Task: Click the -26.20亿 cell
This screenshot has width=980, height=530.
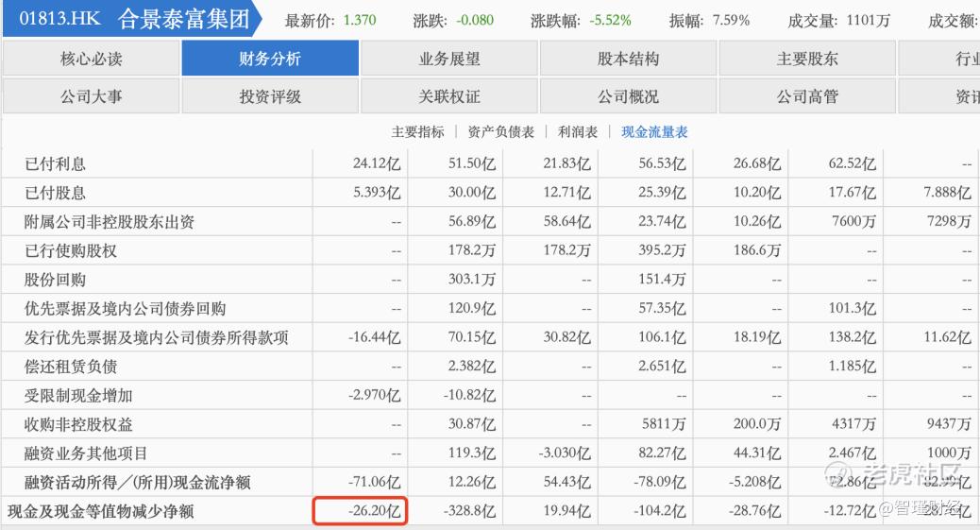Action: [375, 510]
